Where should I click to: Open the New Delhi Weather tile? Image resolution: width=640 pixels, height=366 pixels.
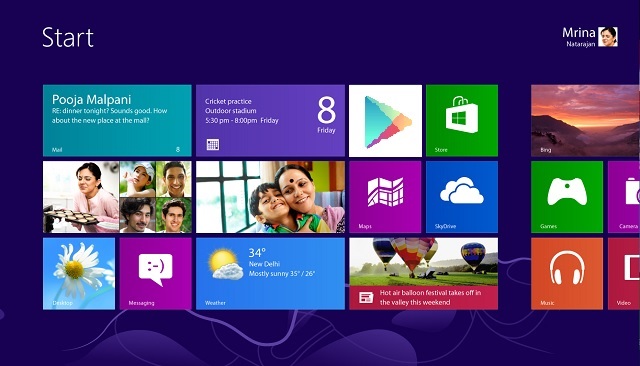(x=270, y=273)
